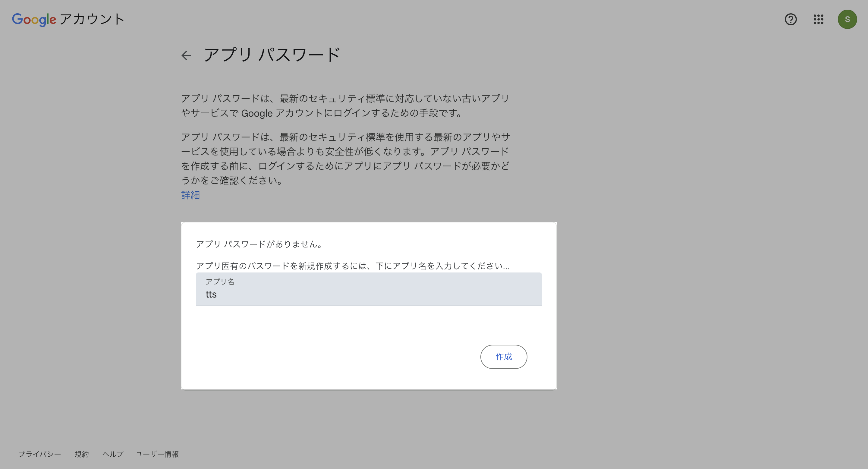Click the paragraph mentioning 古いアプリやサービス
The image size is (868, 469).
pyautogui.click(x=345, y=106)
